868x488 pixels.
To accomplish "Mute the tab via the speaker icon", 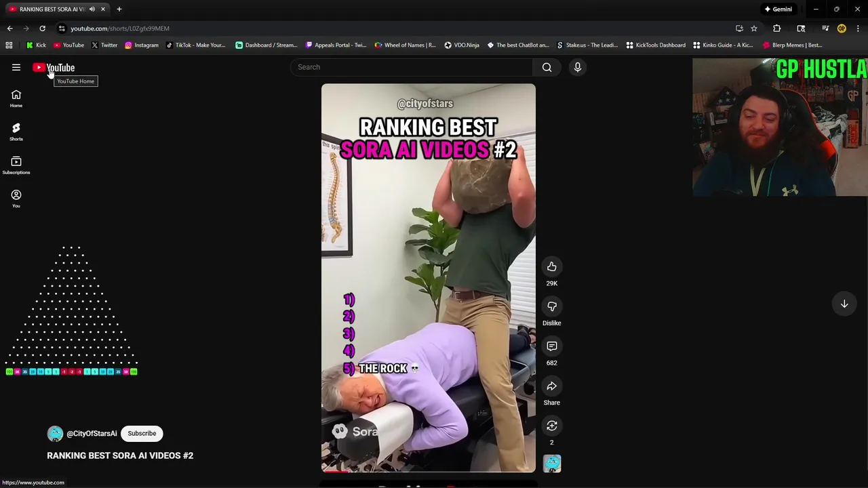I will [x=92, y=9].
